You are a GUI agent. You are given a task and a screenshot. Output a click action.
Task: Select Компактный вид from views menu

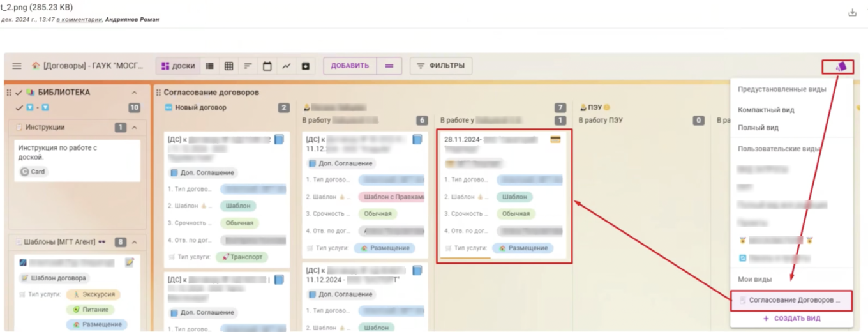click(x=766, y=110)
